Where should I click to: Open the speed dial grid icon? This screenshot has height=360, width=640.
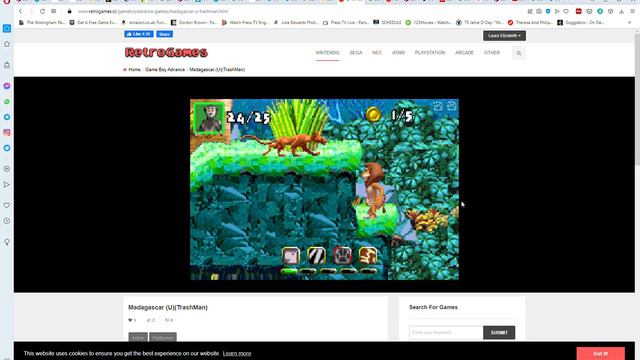coord(53,11)
